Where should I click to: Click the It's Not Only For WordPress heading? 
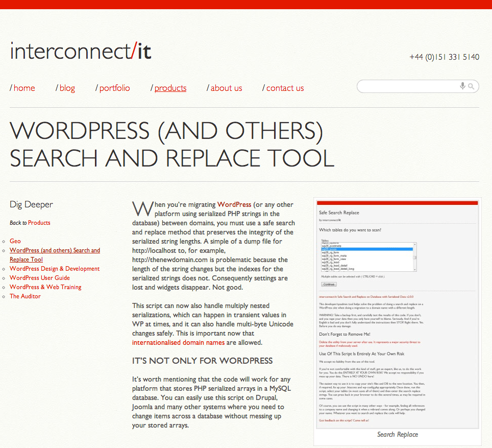tap(203, 361)
